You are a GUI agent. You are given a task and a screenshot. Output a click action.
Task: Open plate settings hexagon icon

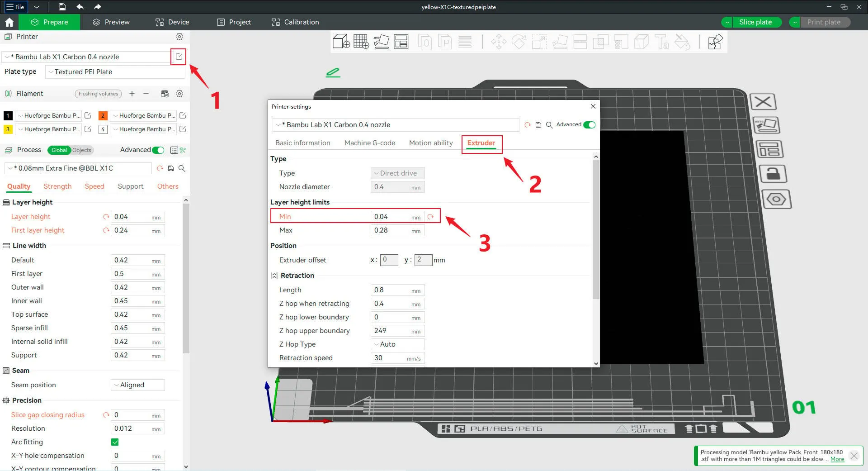click(x=776, y=199)
